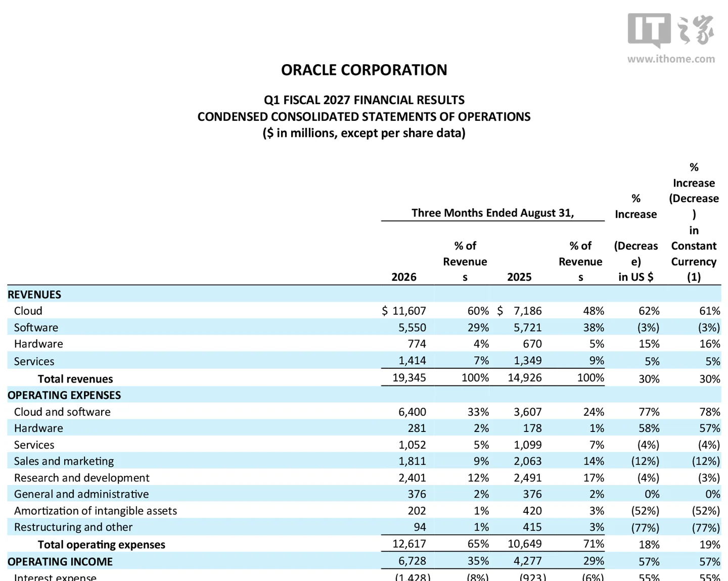Click the Hardware expense value "178"
The image size is (728, 581).
tap(532, 428)
